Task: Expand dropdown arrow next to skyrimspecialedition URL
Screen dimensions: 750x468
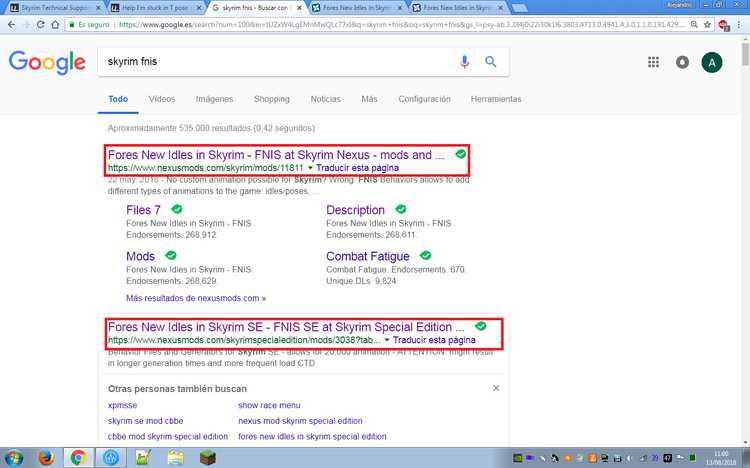Action: point(387,340)
